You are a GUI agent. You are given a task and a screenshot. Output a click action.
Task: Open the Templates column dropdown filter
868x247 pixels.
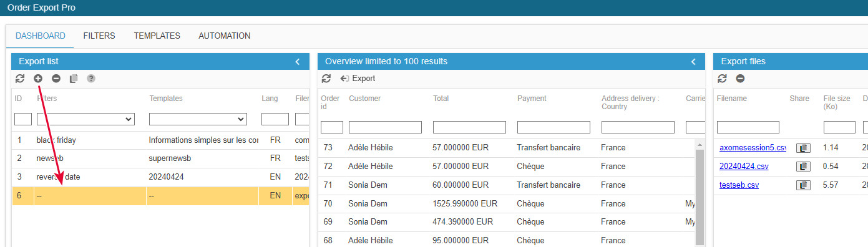[198, 119]
